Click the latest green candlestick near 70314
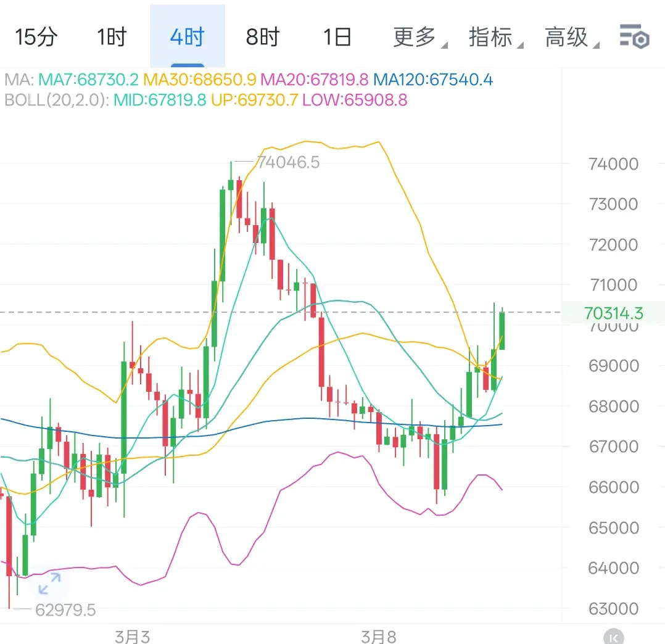 (x=502, y=331)
